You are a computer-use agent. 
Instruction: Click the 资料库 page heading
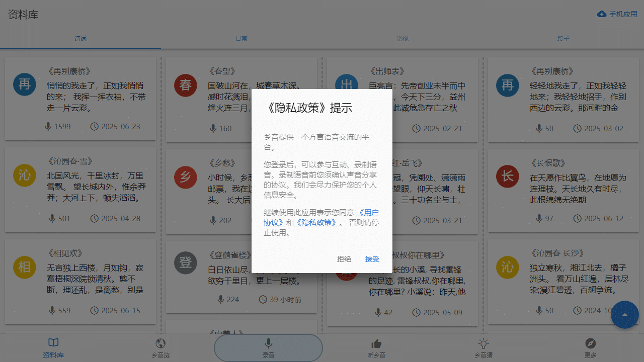[23, 14]
